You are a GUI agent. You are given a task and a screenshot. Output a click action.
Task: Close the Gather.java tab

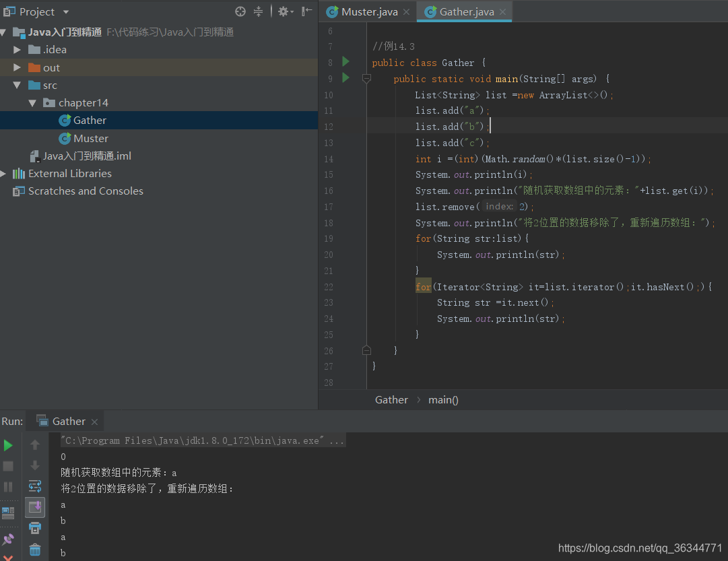click(x=503, y=11)
